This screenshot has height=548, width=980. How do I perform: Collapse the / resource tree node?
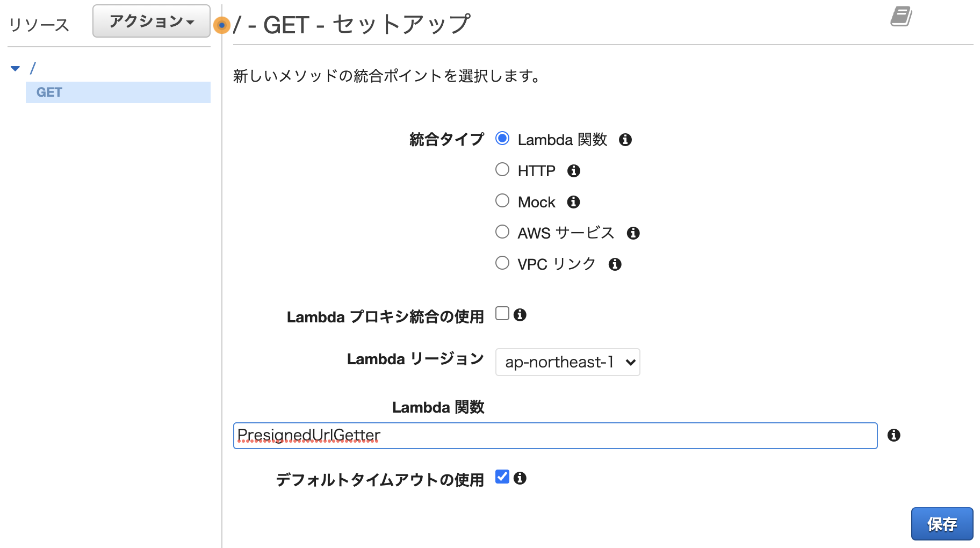tap(15, 68)
